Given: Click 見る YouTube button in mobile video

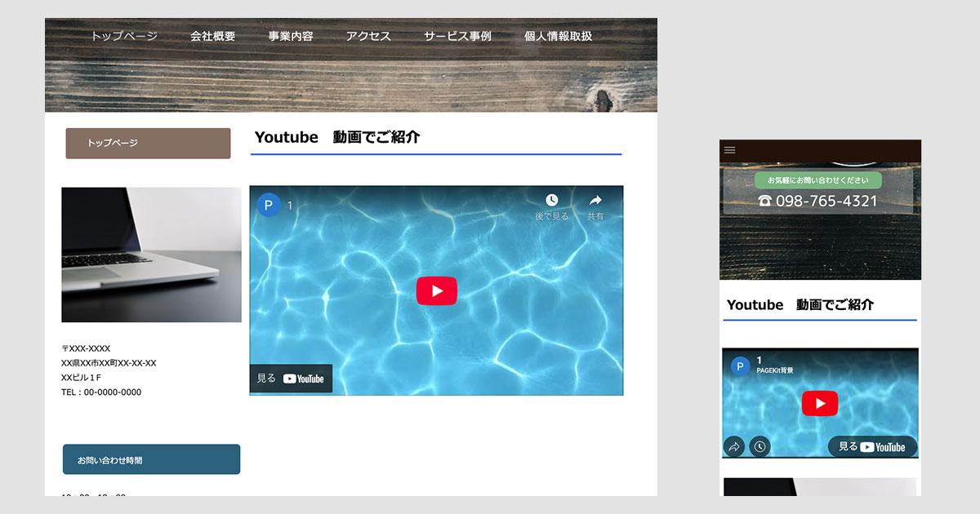Looking at the screenshot, I should pos(872,446).
